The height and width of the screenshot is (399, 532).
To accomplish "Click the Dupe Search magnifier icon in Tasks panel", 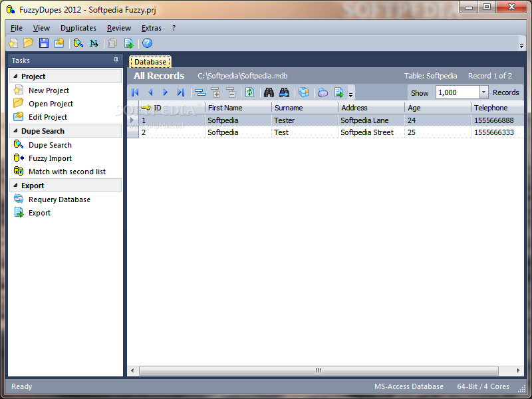I will [x=19, y=145].
